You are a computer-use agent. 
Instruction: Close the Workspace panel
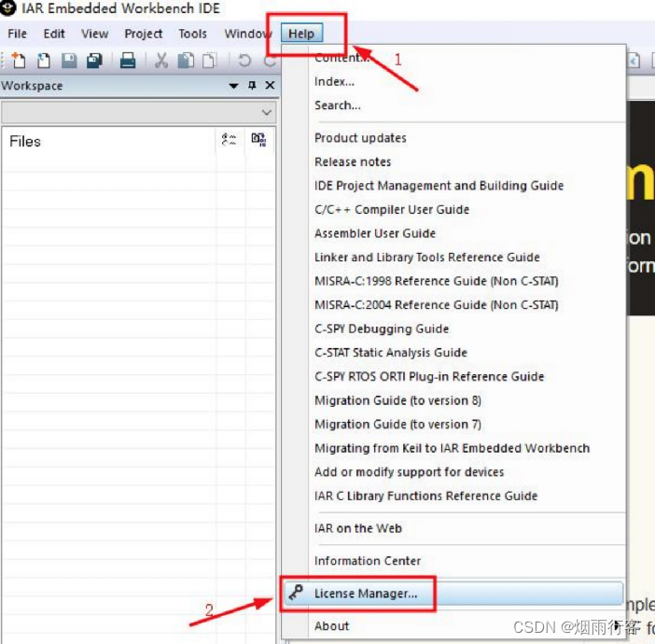click(271, 85)
